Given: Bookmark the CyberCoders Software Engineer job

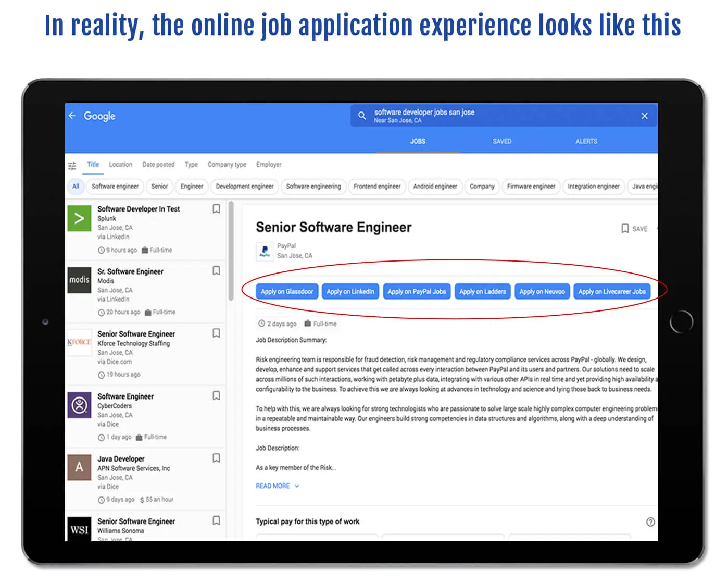Looking at the screenshot, I should pyautogui.click(x=216, y=396).
